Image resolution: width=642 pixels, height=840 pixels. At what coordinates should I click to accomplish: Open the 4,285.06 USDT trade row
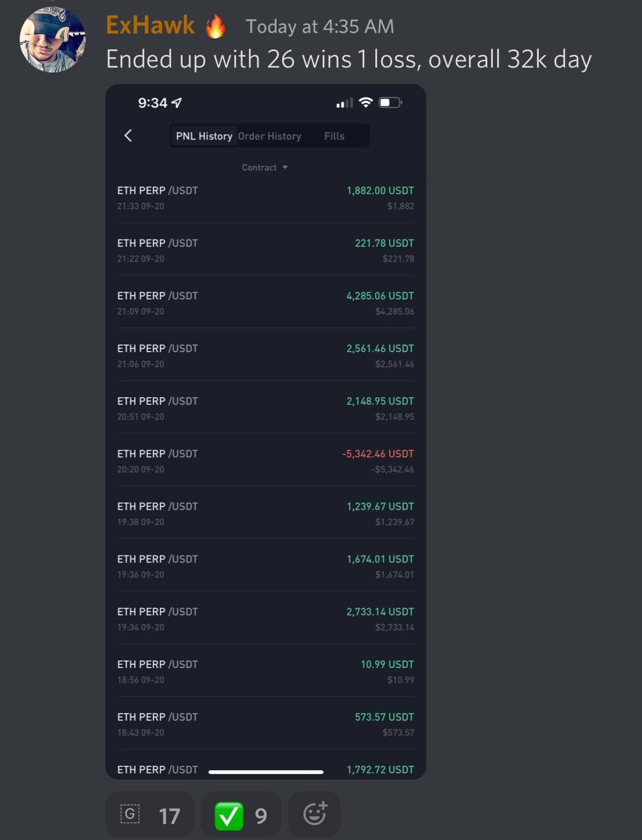[x=266, y=303]
